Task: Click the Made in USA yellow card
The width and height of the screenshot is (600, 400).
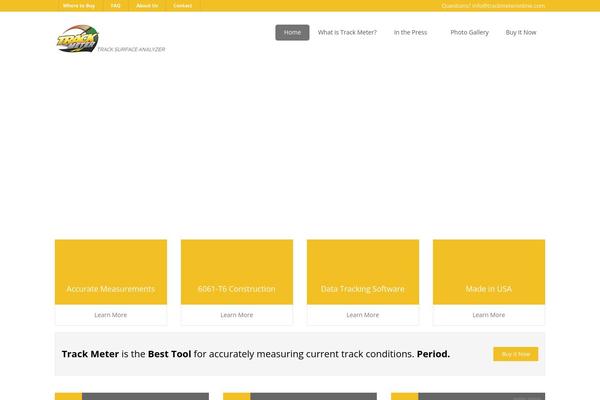Action: (x=489, y=272)
